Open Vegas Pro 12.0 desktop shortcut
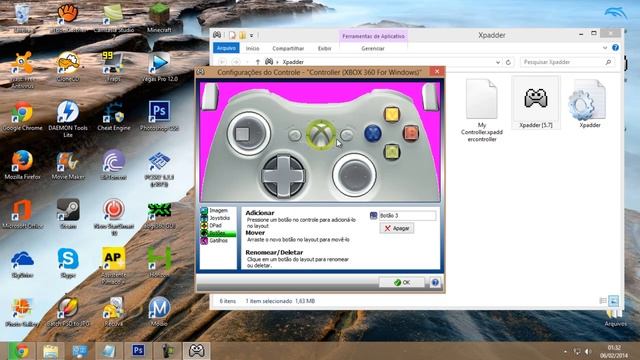 (159, 67)
